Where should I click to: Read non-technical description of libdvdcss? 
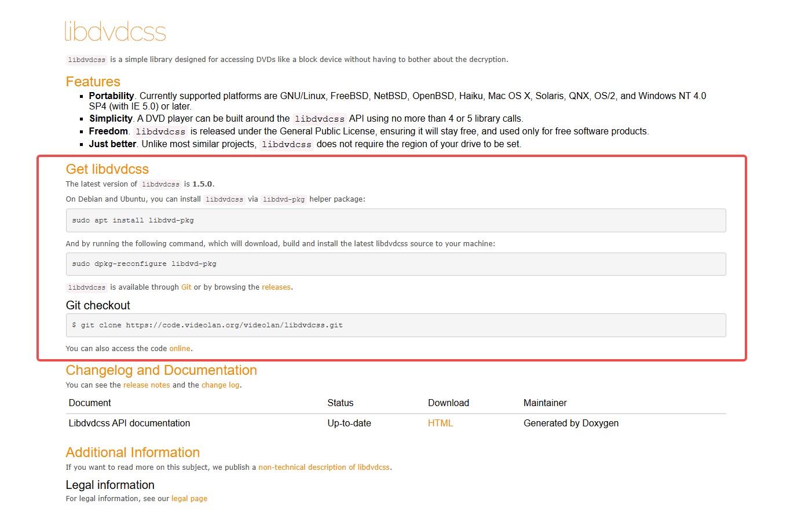[x=324, y=467]
